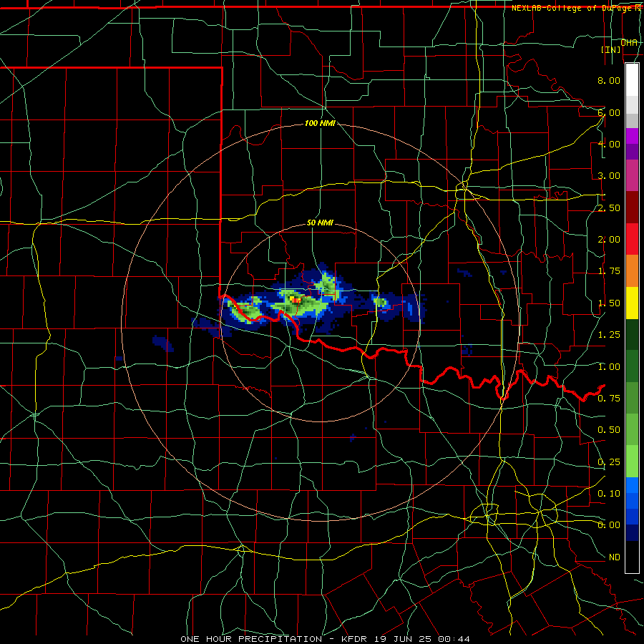Click the 0.10 value on the precipitation scale
The width and height of the screenshot is (644, 644).
(609, 494)
